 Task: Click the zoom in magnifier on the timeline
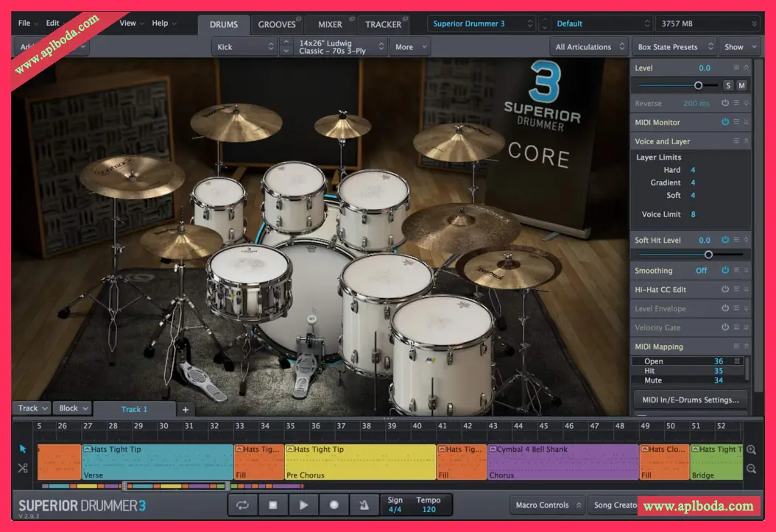(752, 448)
